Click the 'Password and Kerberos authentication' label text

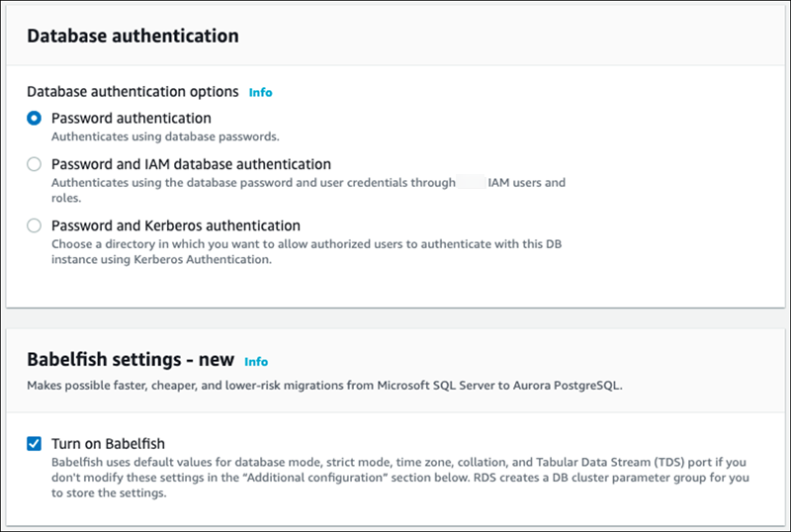[x=175, y=225]
